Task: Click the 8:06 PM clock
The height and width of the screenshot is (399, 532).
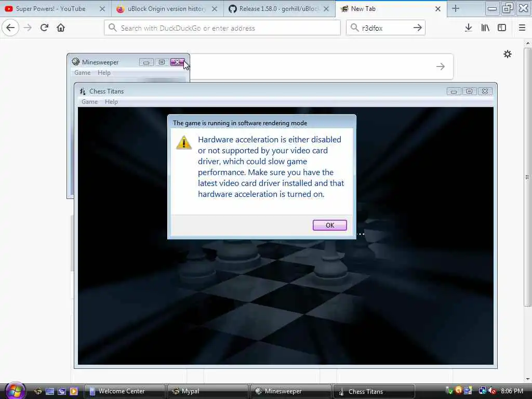Action: [512, 391]
